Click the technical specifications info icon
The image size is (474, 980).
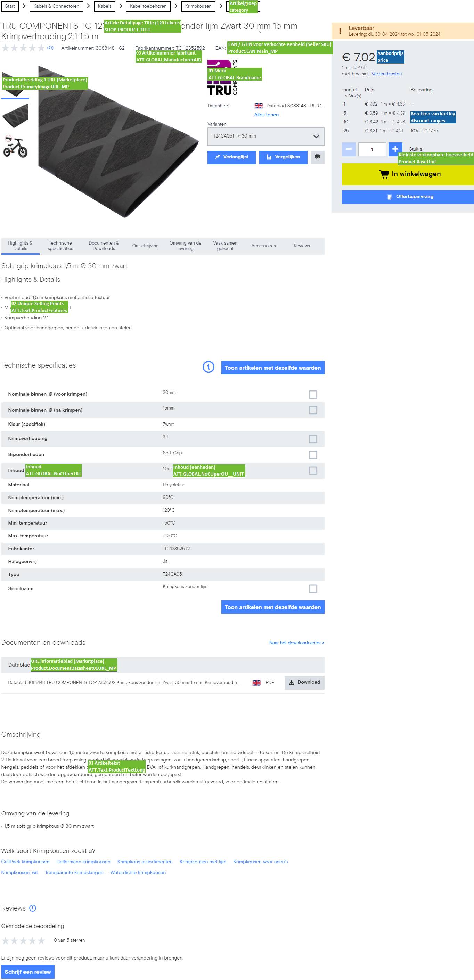[209, 367]
